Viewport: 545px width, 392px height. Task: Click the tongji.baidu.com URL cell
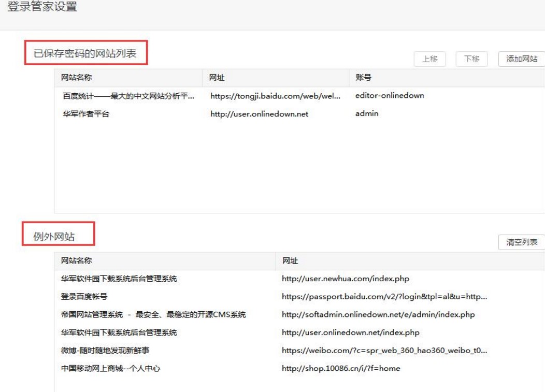(x=275, y=96)
